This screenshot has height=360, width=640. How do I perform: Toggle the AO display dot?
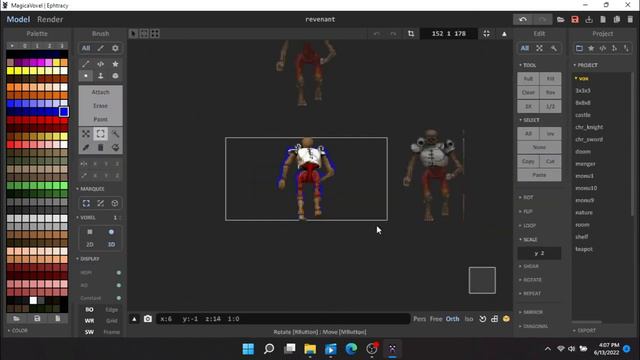coord(119,285)
